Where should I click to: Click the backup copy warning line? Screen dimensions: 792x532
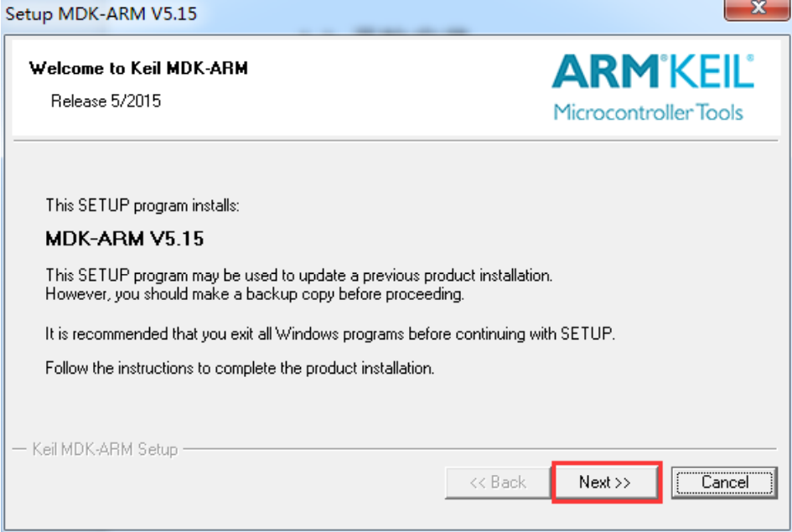(x=255, y=294)
